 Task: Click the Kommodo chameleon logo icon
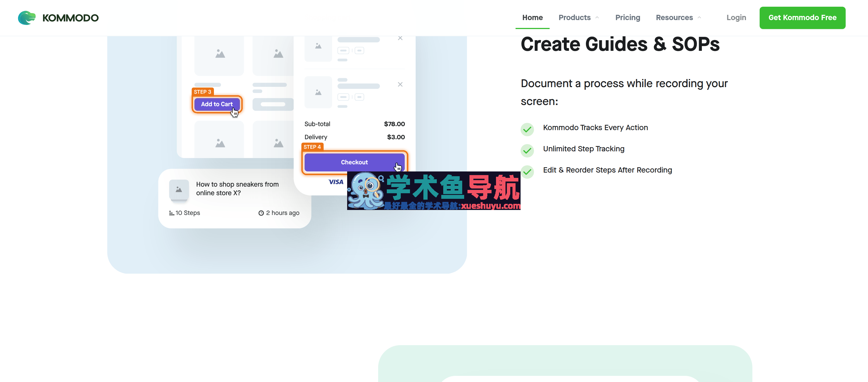[x=27, y=18]
